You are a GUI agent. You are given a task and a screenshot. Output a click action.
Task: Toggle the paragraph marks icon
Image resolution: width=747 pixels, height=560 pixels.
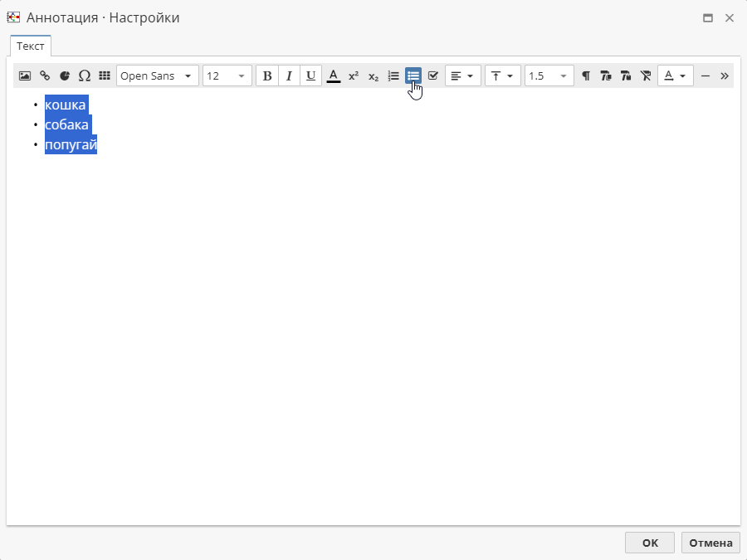(x=586, y=75)
